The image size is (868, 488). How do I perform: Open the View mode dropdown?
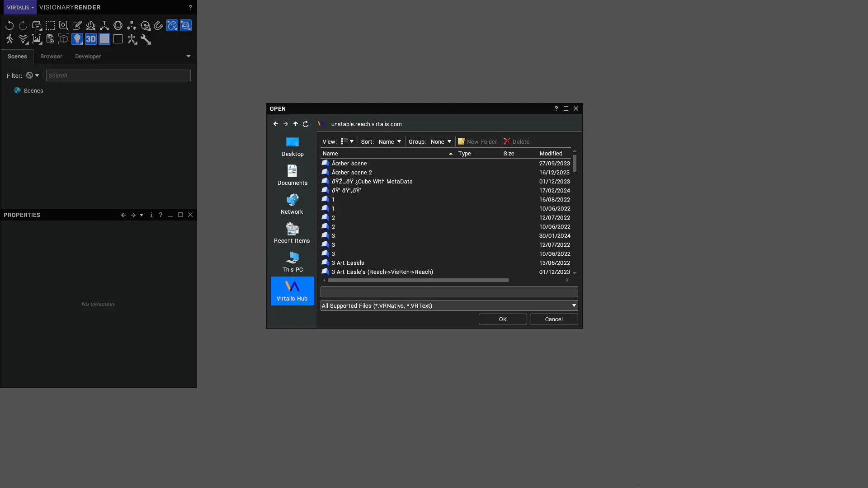pos(347,141)
